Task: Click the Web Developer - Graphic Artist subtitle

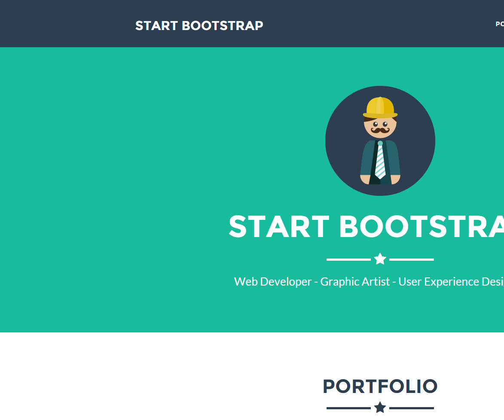Action: click(369, 282)
